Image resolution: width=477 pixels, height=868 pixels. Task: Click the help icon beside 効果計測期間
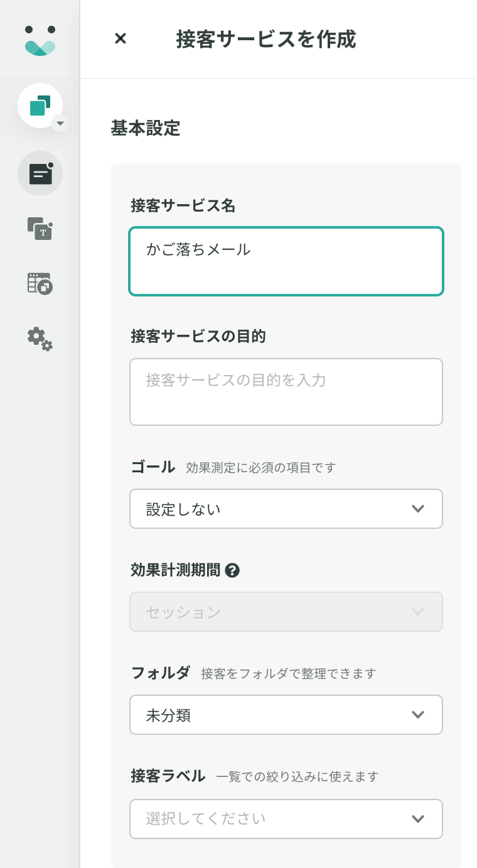point(232,570)
